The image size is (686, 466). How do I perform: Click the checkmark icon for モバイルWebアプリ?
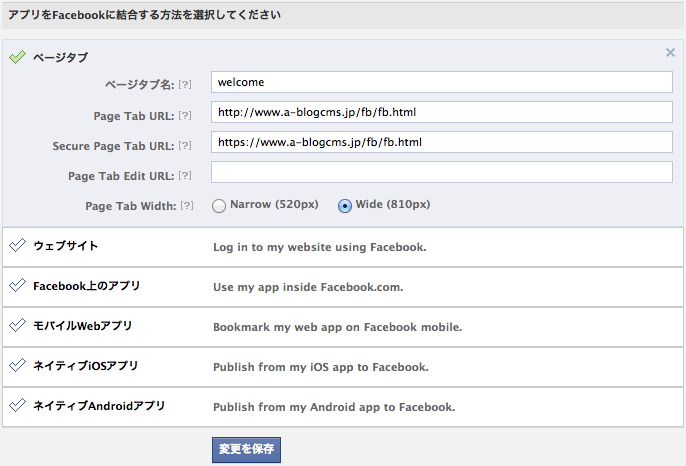pyautogui.click(x=18, y=325)
